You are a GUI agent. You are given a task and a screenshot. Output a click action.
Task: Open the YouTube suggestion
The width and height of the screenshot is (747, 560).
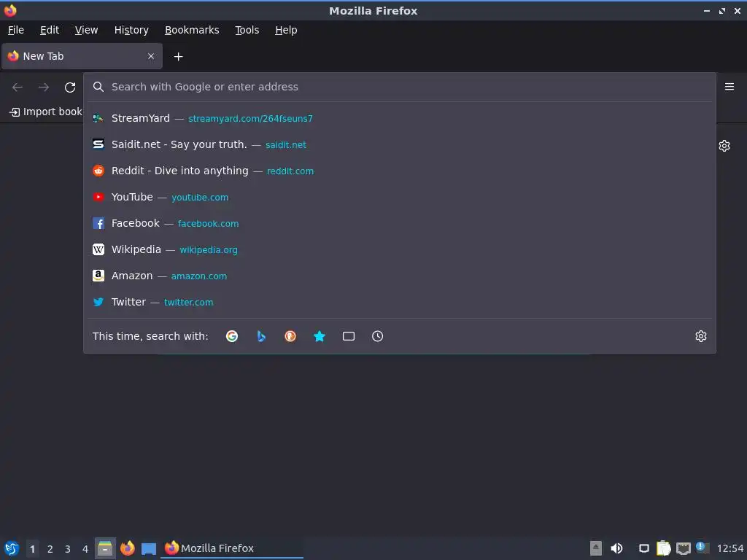click(399, 197)
